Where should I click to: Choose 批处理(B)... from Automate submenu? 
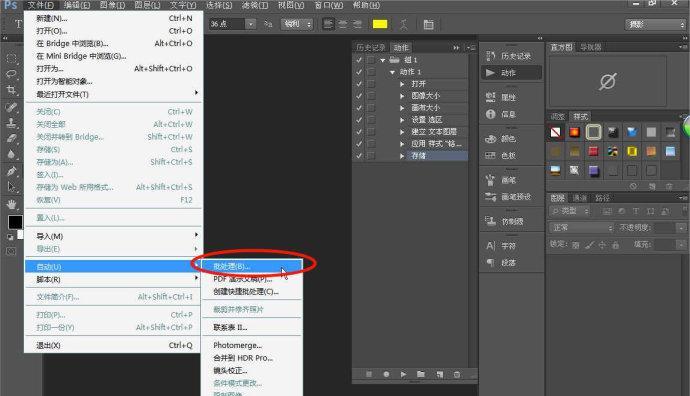[252, 266]
